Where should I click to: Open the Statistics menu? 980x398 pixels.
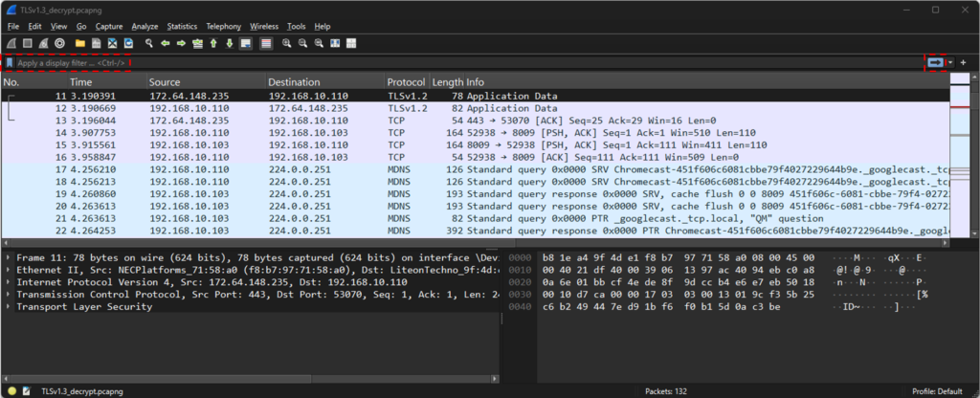pyautogui.click(x=181, y=27)
